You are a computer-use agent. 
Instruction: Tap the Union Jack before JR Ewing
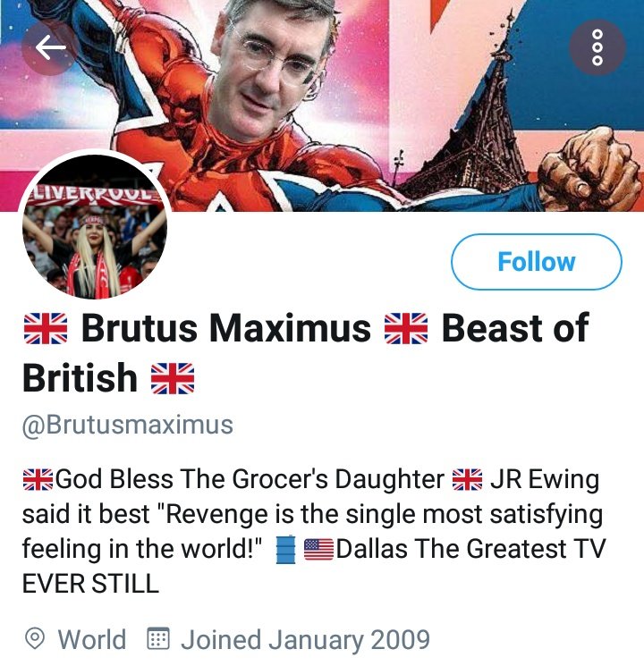(x=467, y=480)
